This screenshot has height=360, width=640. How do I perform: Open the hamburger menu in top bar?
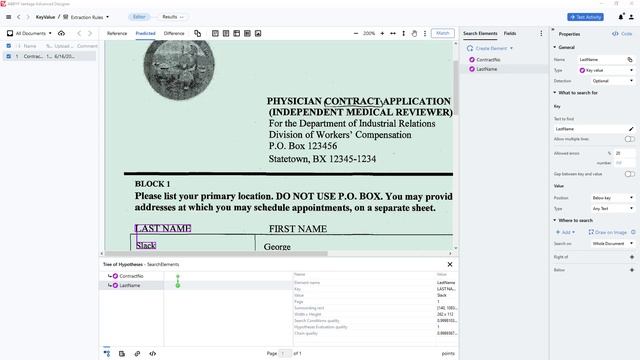[x=9, y=17]
